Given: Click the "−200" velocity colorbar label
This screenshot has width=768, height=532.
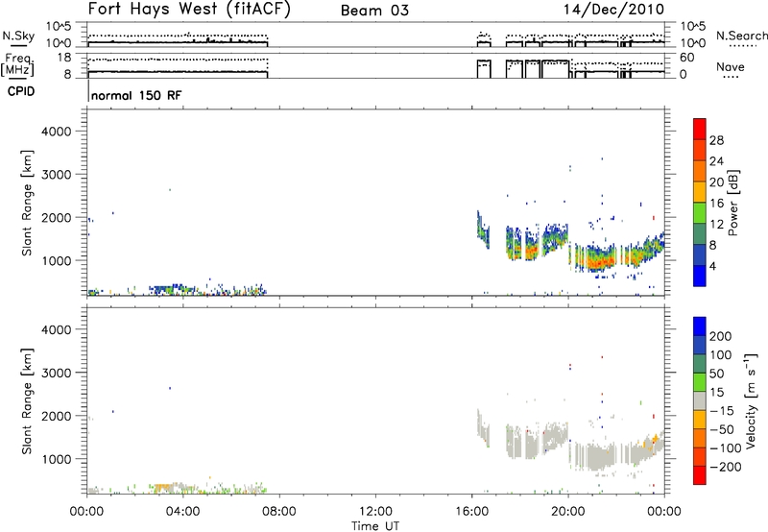Looking at the screenshot, I should coord(726,467).
